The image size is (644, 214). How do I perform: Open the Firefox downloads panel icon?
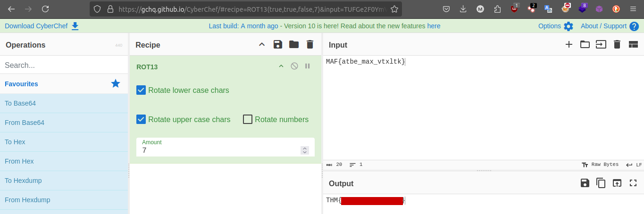click(463, 9)
